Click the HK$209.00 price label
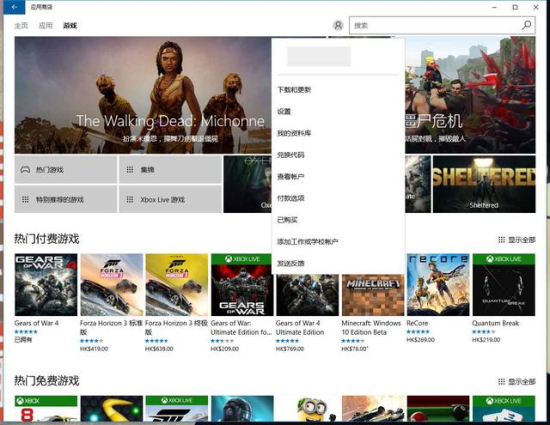550x425 pixels. pos(224,349)
